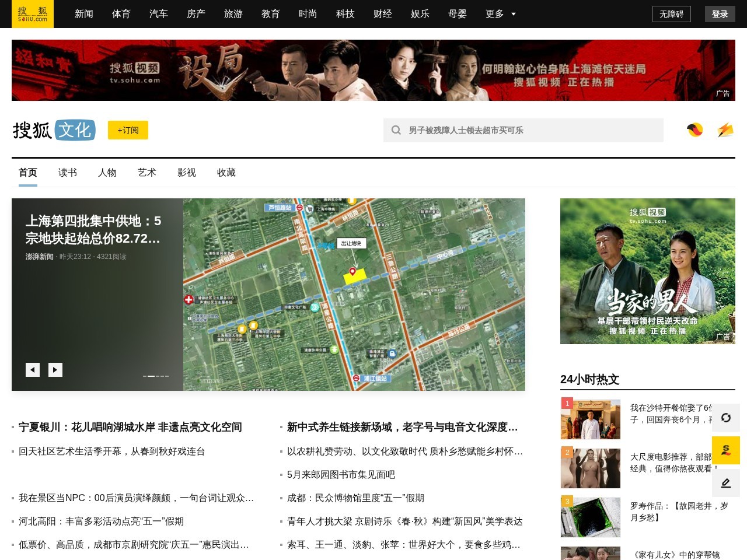Switch to the 人物 tab

[x=107, y=173]
